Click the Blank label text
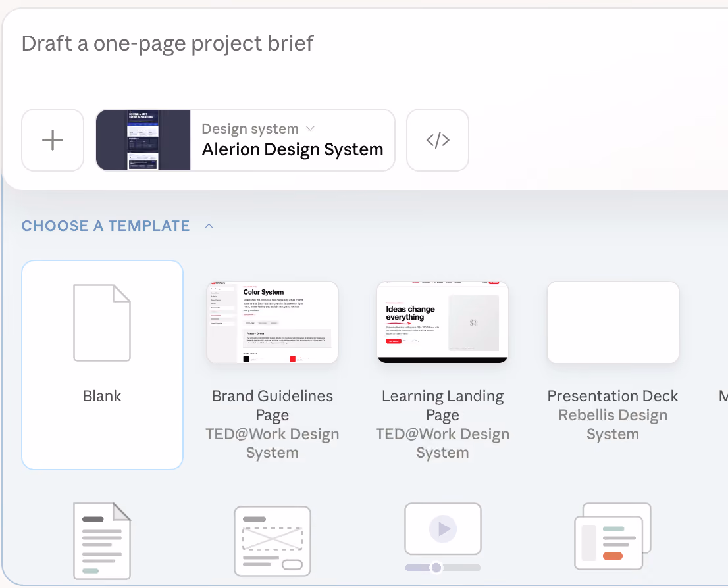Screen dimensions: 728x588 [x=102, y=396]
